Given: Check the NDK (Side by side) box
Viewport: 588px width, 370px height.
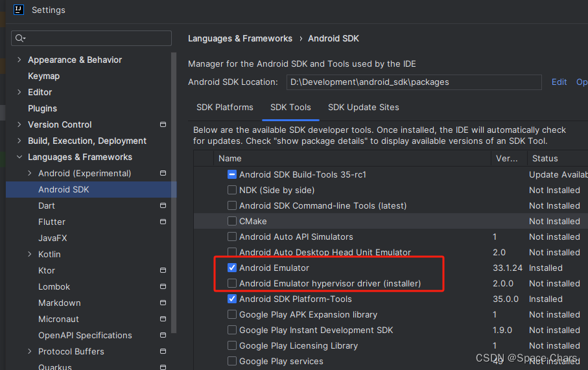Looking at the screenshot, I should (x=231, y=190).
